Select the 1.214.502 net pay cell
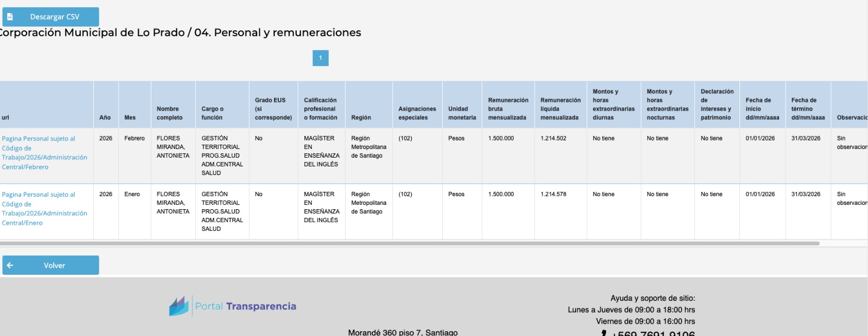 [x=553, y=139]
